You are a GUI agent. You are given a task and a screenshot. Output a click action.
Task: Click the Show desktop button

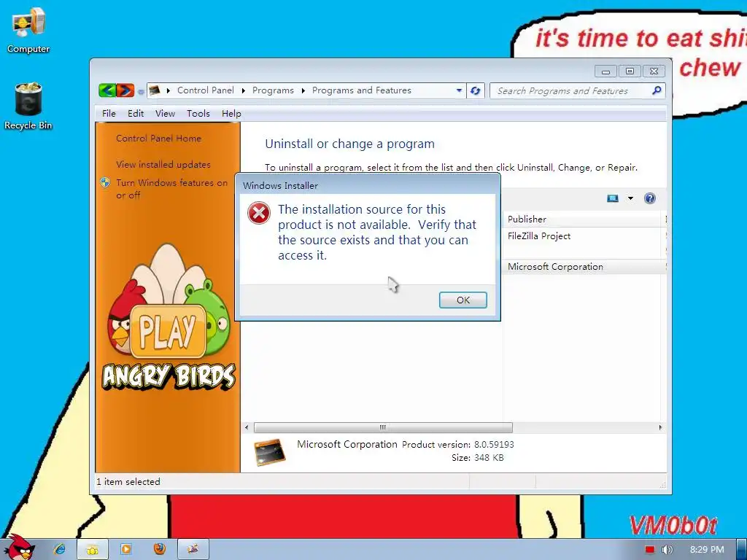click(741, 550)
